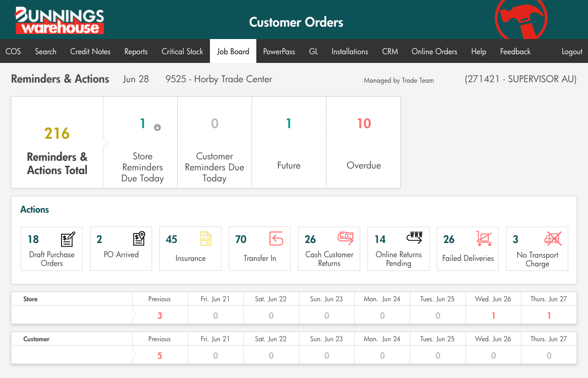Switch to the Critical Stock tab
The width and height of the screenshot is (588, 378).
click(x=182, y=51)
